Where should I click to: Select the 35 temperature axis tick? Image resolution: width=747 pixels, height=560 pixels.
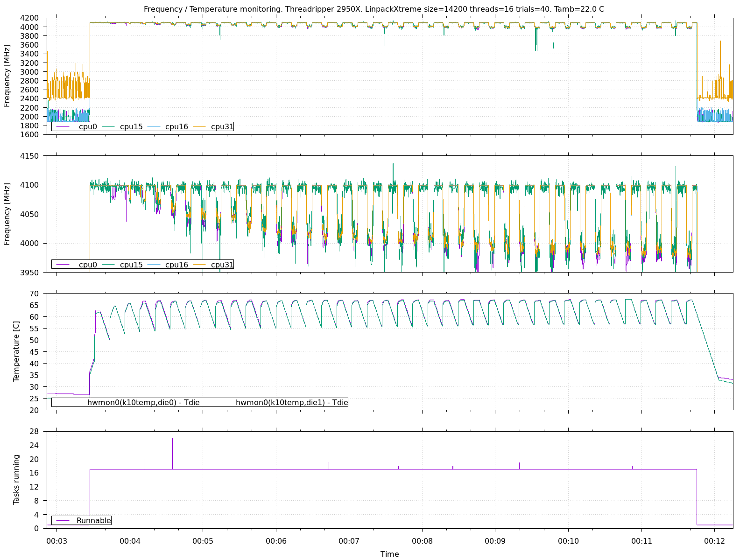point(35,375)
